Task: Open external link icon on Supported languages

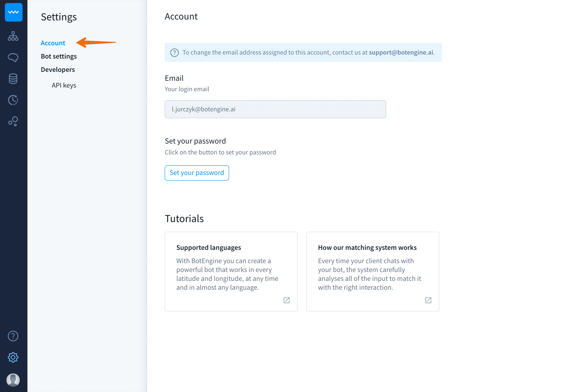Action: [x=286, y=300]
